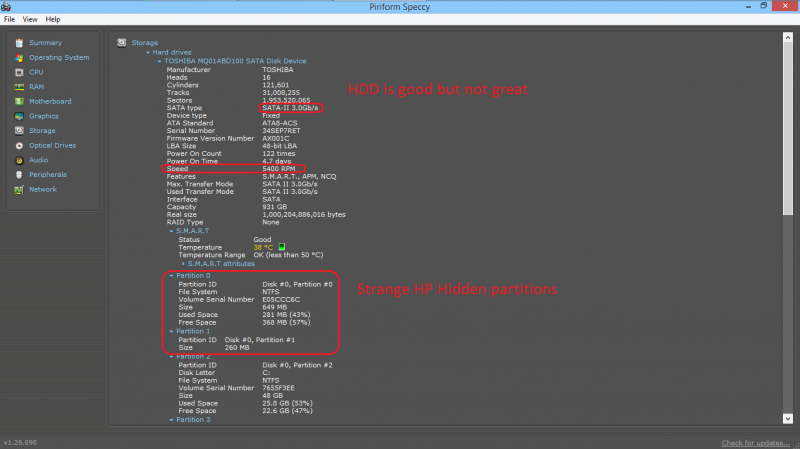Image resolution: width=800 pixels, height=449 pixels.
Task: Click the Storage header icon in the main panel
Action: (121, 43)
